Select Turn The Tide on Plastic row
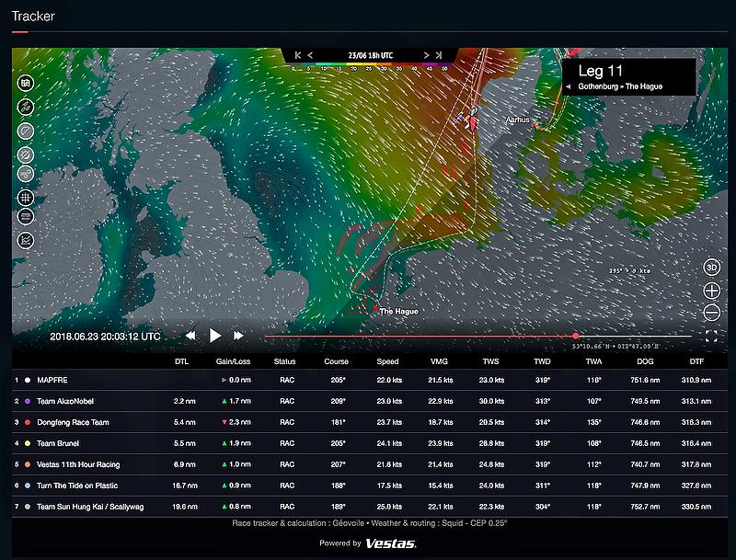This screenshot has height=560, width=736. [x=370, y=486]
